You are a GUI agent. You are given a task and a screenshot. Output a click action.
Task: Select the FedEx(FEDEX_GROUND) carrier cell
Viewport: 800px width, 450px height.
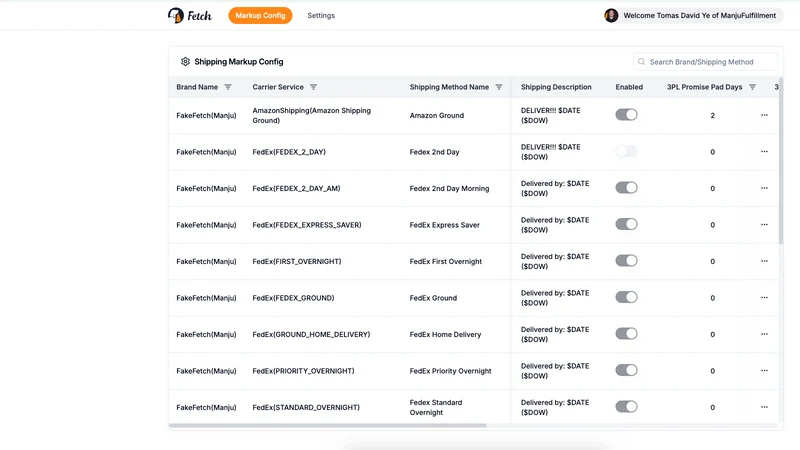293,298
